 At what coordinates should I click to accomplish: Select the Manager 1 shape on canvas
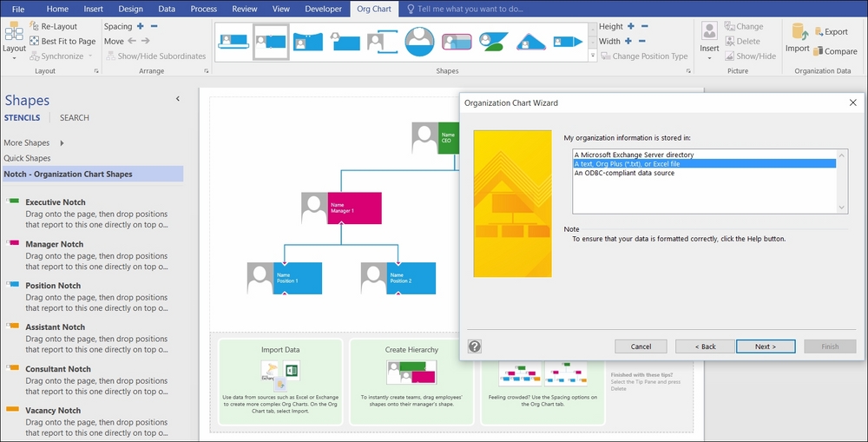click(341, 208)
